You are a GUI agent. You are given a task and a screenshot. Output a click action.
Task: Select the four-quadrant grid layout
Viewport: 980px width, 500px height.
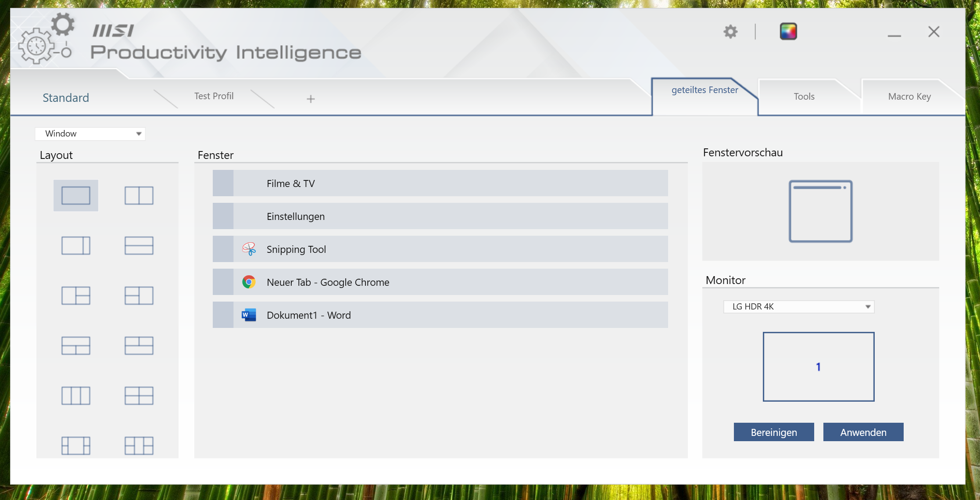(139, 396)
